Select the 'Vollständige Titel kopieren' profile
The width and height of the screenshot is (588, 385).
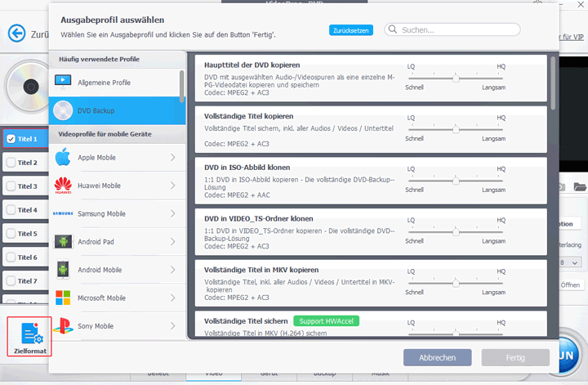click(x=371, y=129)
